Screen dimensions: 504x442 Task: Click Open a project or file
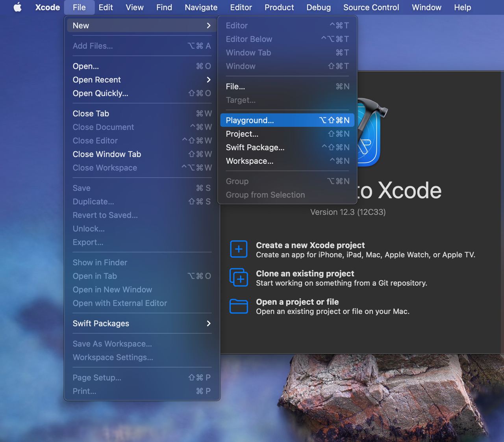pyautogui.click(x=297, y=302)
